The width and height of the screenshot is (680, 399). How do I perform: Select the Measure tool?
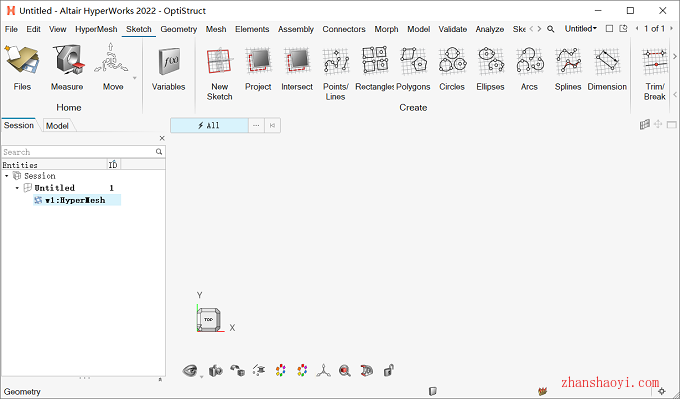(67, 67)
